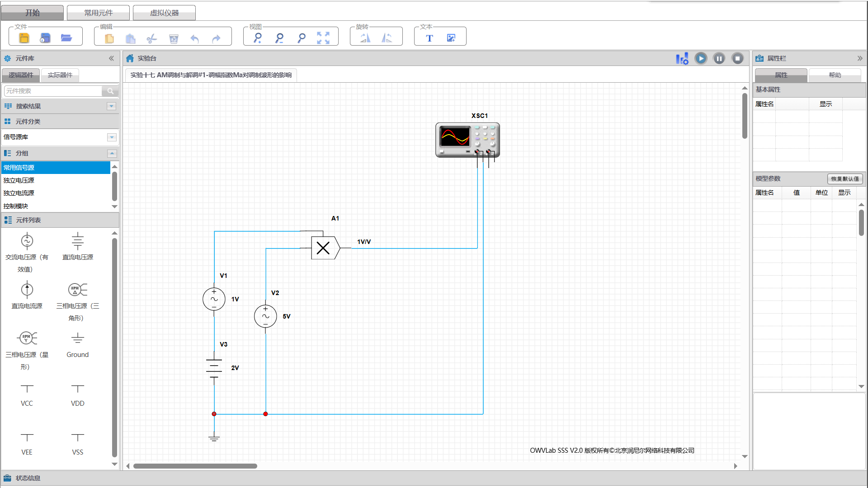Click the insert text T icon
Image resolution: width=868 pixels, height=488 pixels.
point(429,38)
